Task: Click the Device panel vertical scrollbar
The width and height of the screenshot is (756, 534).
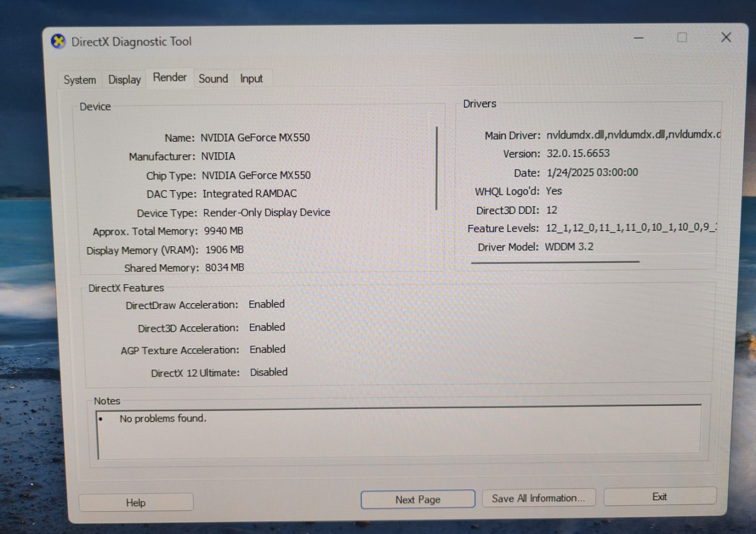Action: coord(437,168)
